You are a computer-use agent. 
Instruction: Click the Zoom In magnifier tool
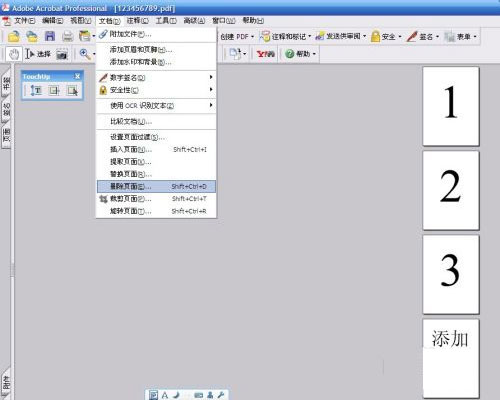(x=85, y=54)
